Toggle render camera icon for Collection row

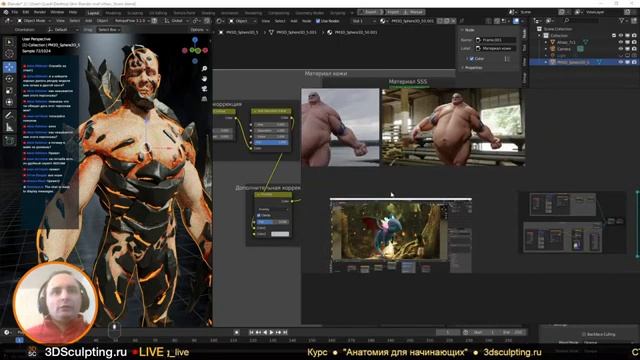tap(634, 36)
